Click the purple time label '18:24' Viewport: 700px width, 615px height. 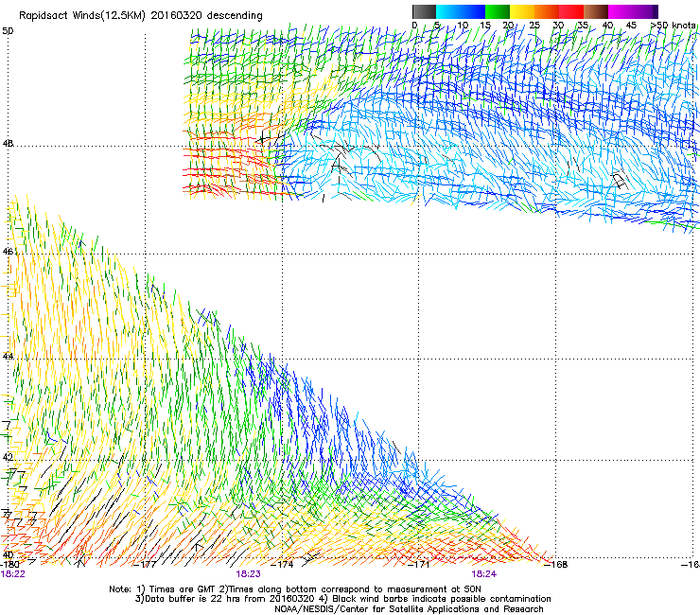point(484,574)
